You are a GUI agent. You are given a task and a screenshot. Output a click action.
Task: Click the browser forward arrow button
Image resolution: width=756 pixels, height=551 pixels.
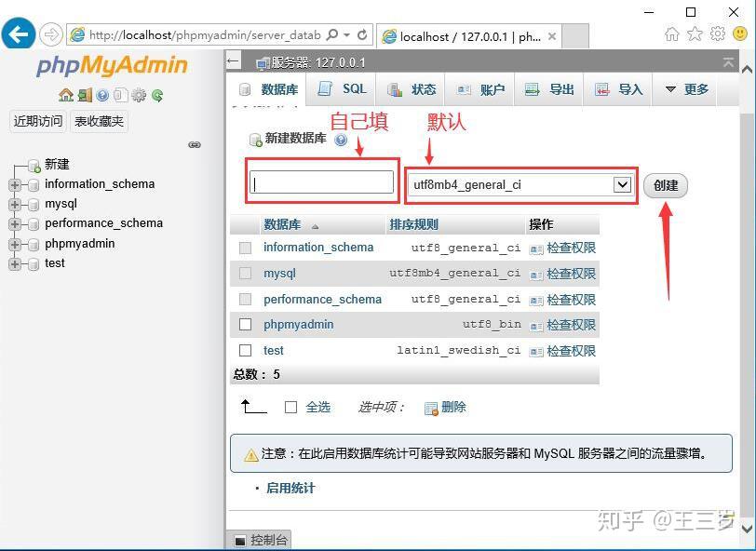pyautogui.click(x=50, y=34)
